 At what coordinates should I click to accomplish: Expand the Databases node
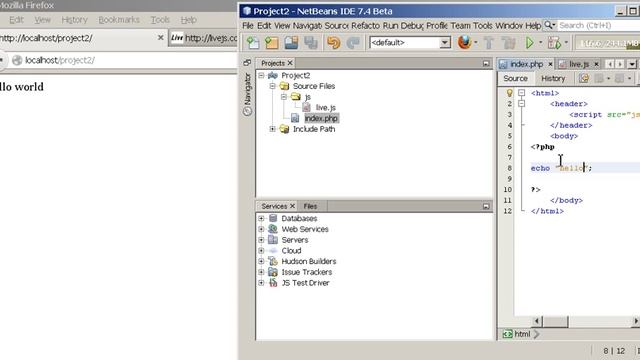pyautogui.click(x=261, y=218)
